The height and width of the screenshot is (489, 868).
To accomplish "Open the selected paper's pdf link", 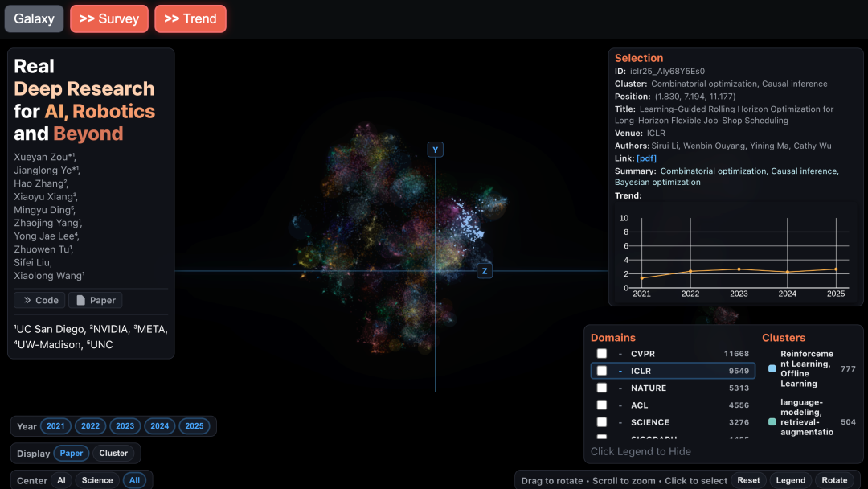I will coord(646,158).
